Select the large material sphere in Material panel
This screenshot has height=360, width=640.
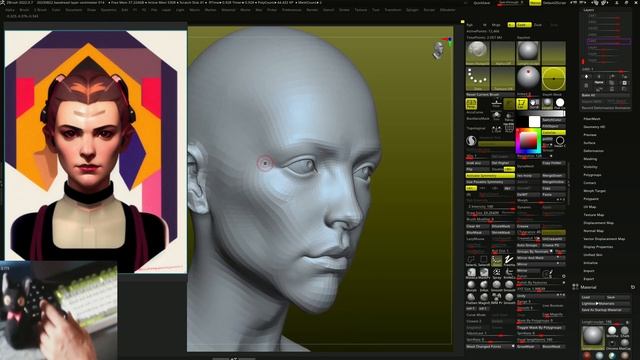(x=593, y=337)
